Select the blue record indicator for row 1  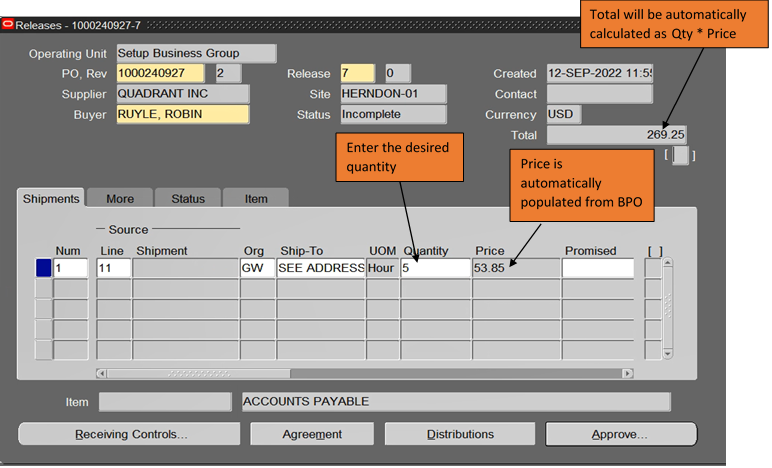click(43, 268)
